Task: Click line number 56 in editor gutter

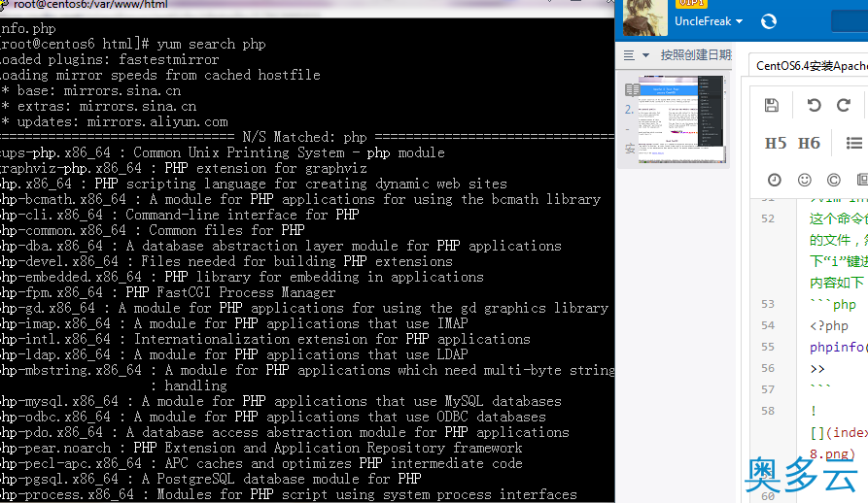Action: (768, 368)
